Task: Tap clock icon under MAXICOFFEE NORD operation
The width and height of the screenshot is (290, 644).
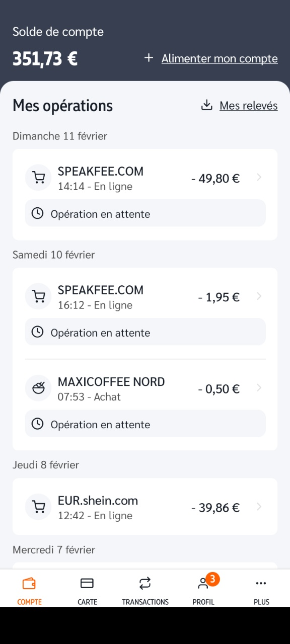Action: click(37, 424)
